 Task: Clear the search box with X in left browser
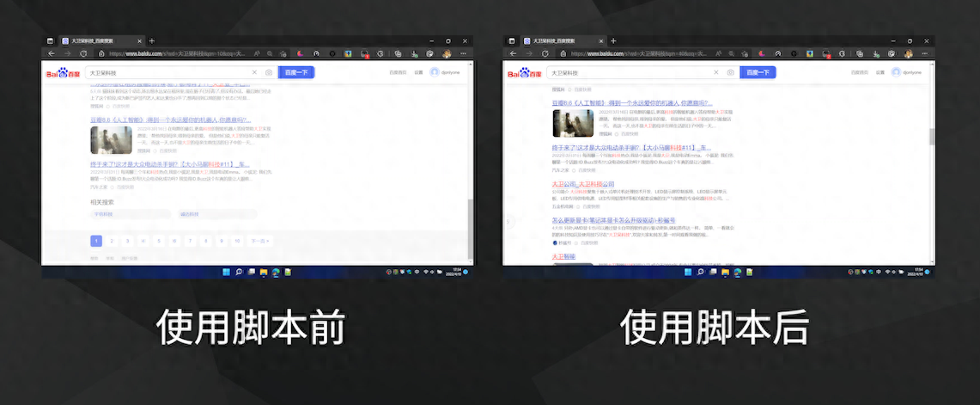point(254,73)
